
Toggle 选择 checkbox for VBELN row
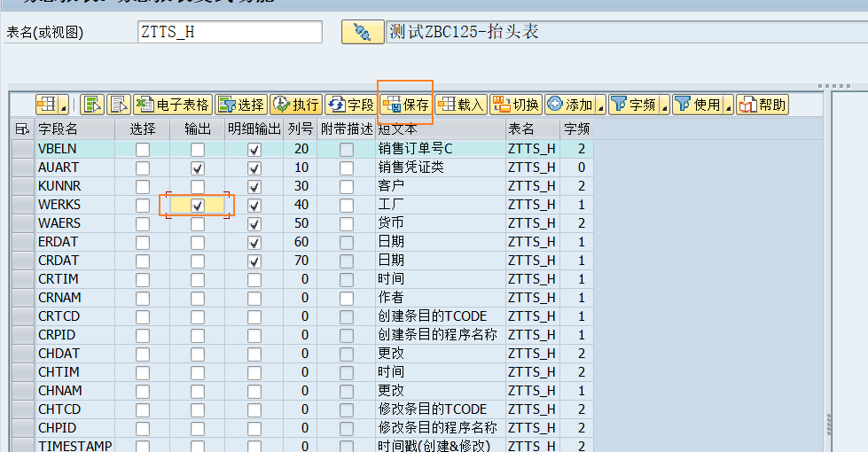click(x=143, y=150)
